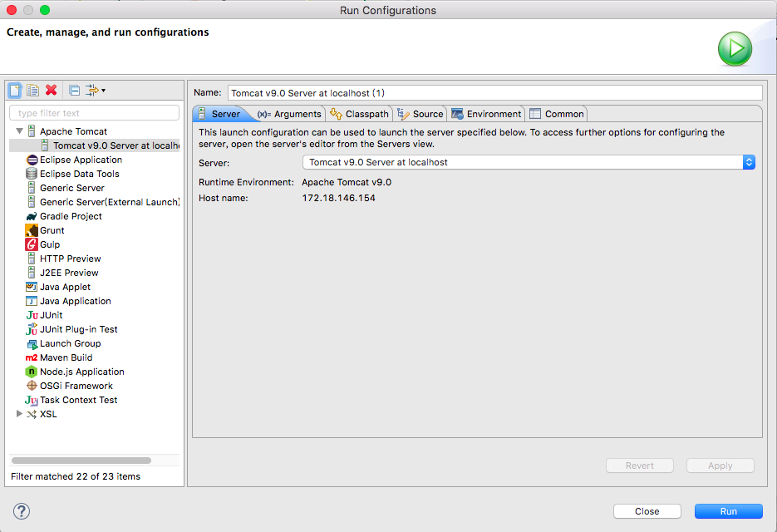Click the Apache Tomcat v9.0 runtime text

(347, 182)
